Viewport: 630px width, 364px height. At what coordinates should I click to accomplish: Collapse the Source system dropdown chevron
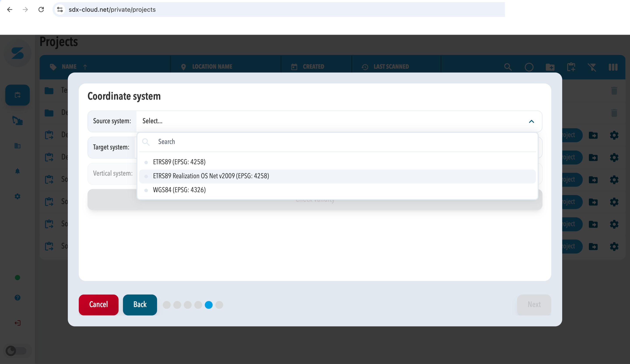(531, 121)
